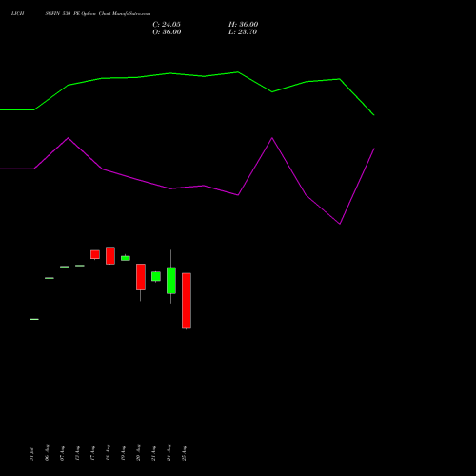Click the H: 36.00 high value
476x476 pixels.
[x=244, y=24]
